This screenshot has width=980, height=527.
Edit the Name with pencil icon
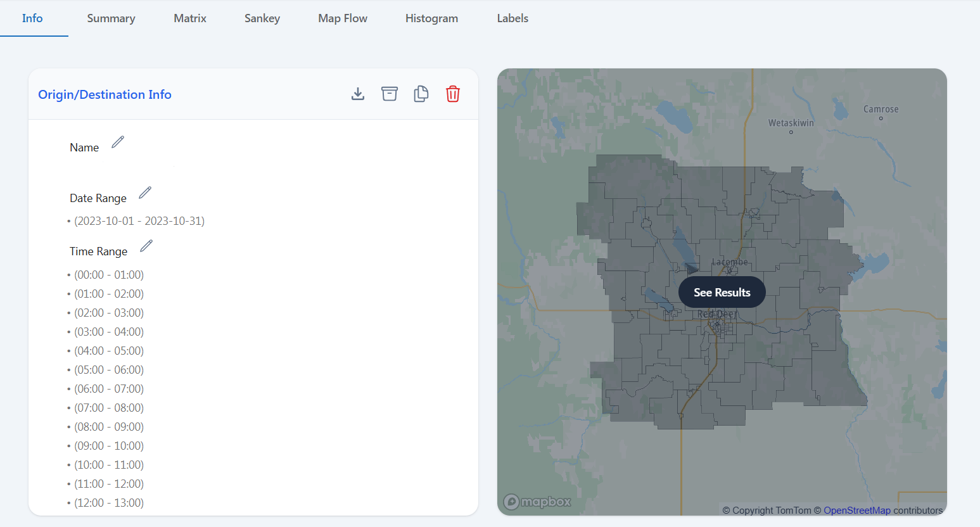[118, 142]
